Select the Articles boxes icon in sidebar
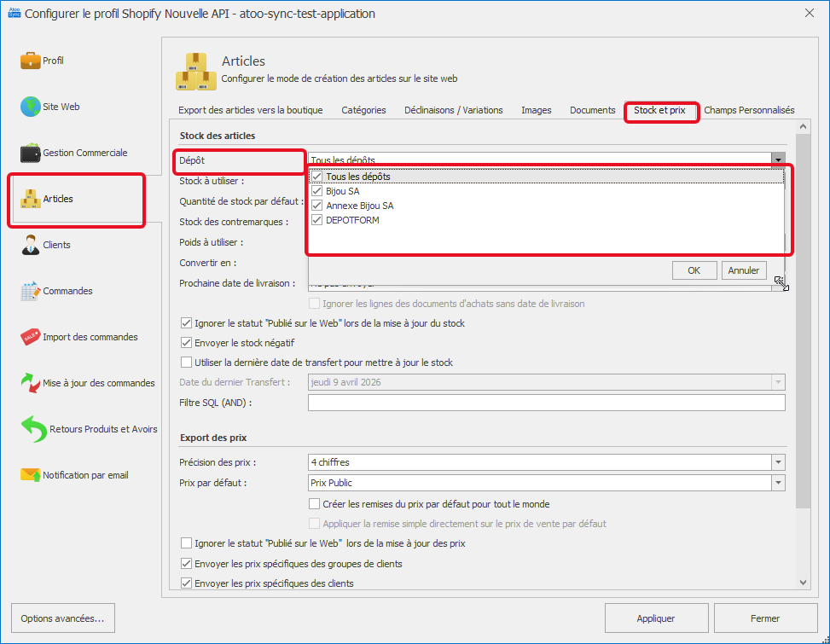The image size is (830, 644). 30,199
